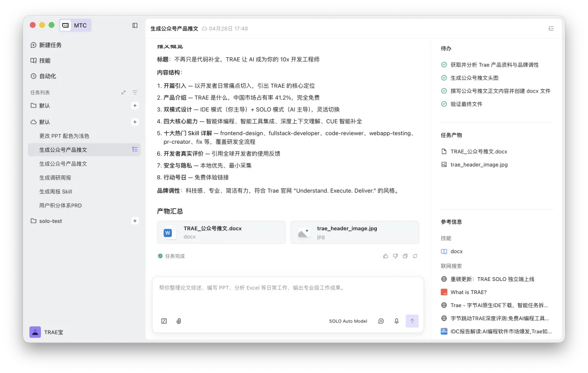Image resolution: width=588 pixels, height=373 pixels.
Task: Open trae_header_image.jpg in 任务产物
Action: click(x=474, y=164)
